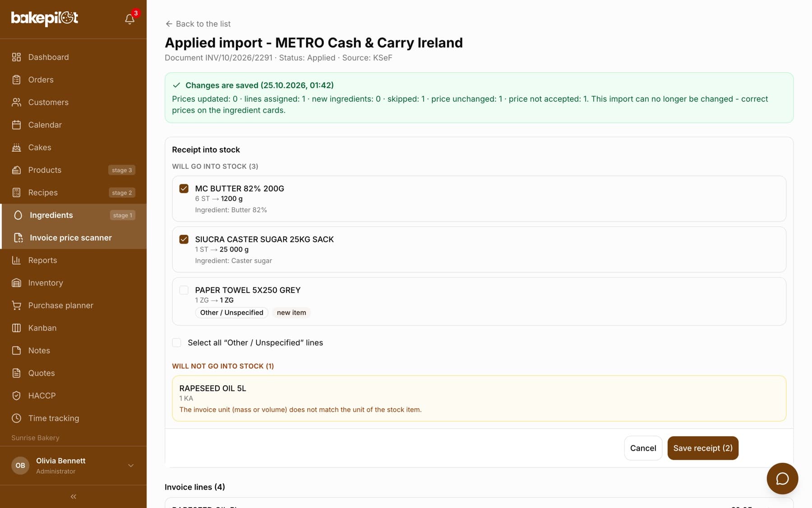Open Recipes in the sidebar
The height and width of the screenshot is (508, 812).
73,192
